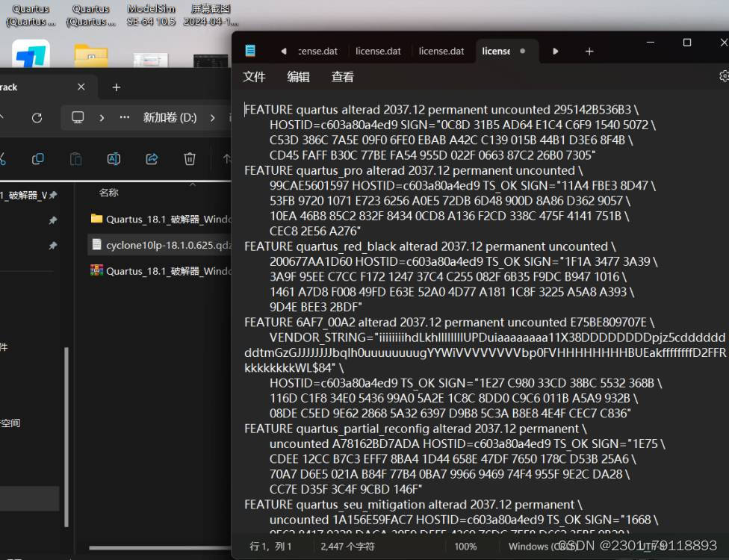Switch to the third license.dat tab
The image size is (729, 560).
[x=441, y=51]
